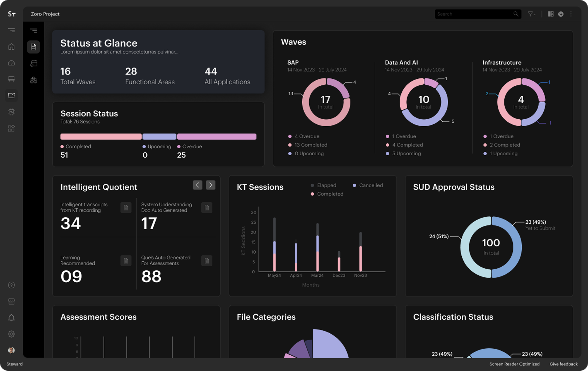
Task: Click Steward status bar label
Action: [15, 364]
